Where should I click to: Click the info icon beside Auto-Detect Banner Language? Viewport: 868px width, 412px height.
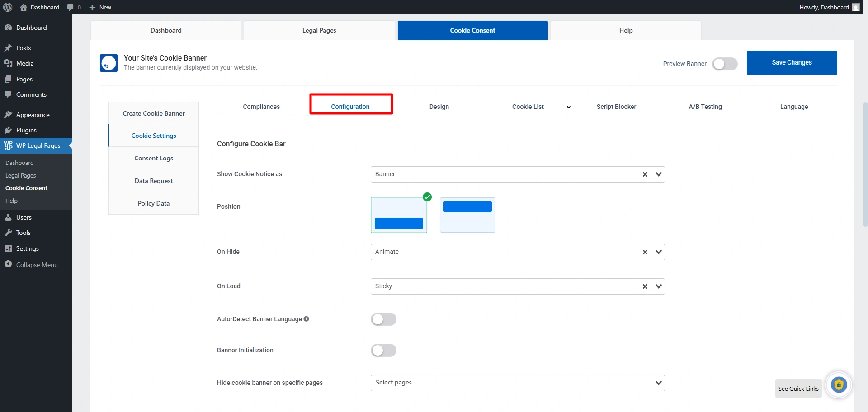click(x=307, y=319)
